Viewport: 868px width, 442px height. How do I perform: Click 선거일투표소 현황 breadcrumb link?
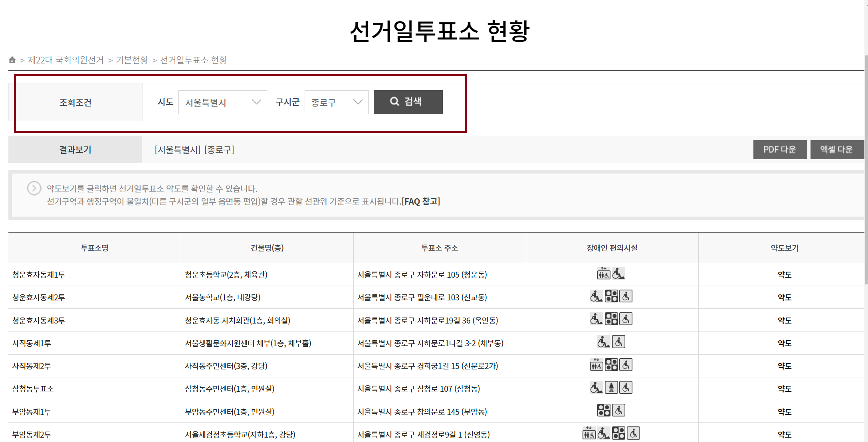pyautogui.click(x=194, y=60)
